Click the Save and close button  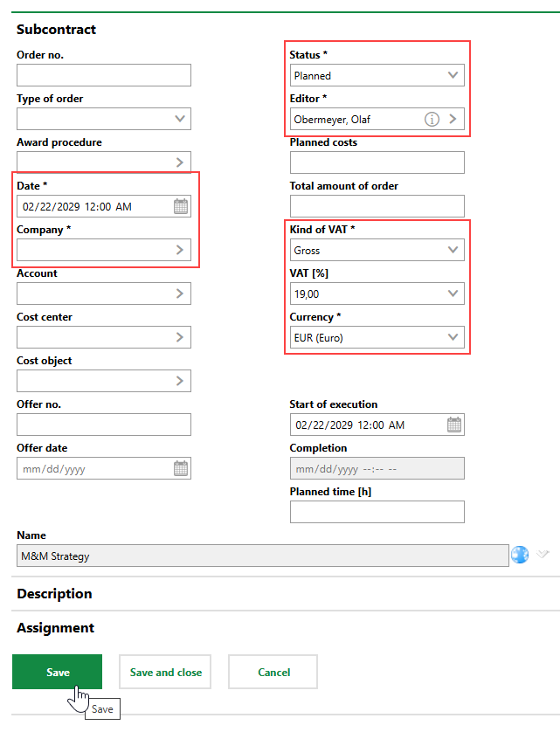pos(165,672)
